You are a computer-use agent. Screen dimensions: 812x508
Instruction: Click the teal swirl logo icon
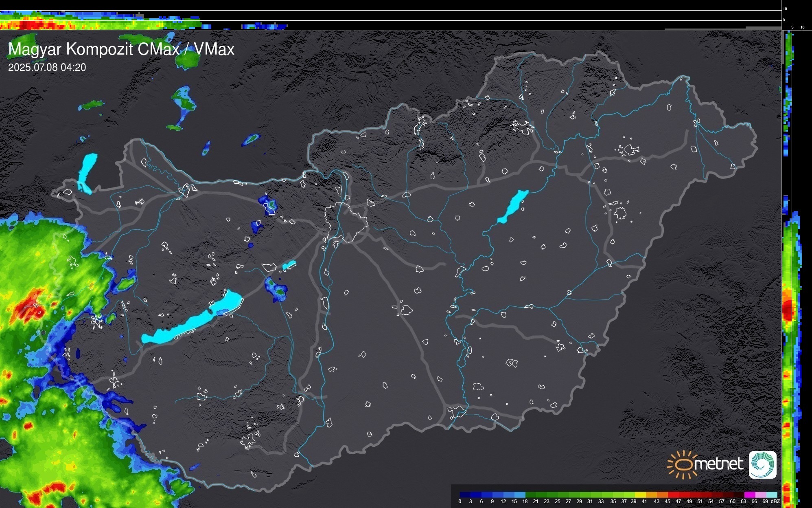click(x=762, y=464)
